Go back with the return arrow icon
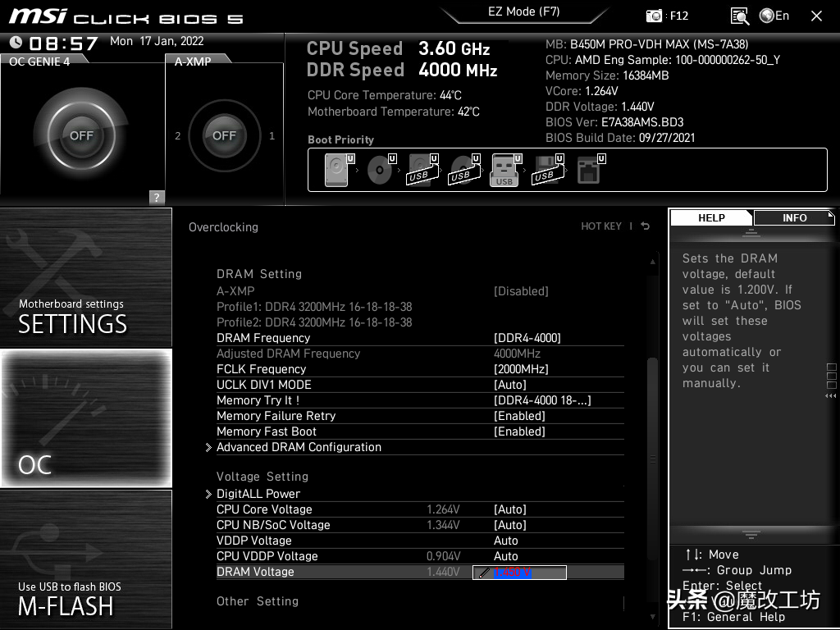Screen dimensions: 840x630 646,226
